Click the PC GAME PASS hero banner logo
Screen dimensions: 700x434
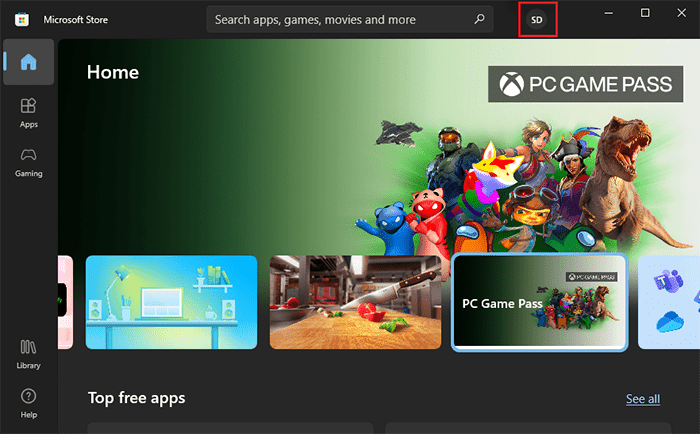[585, 84]
